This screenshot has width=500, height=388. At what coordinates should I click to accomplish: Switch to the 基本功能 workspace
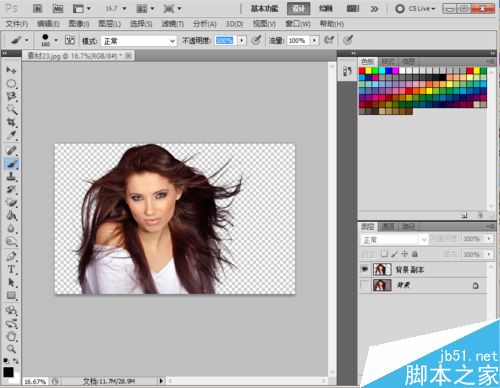264,9
